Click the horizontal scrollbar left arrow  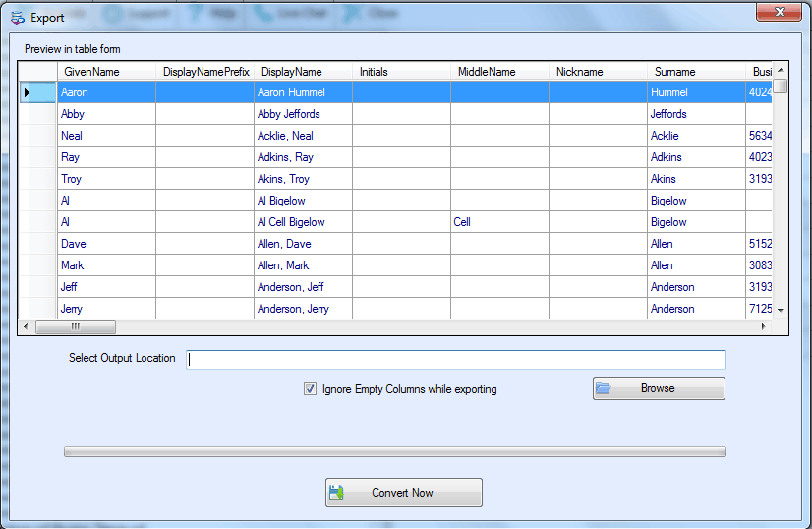click(27, 326)
